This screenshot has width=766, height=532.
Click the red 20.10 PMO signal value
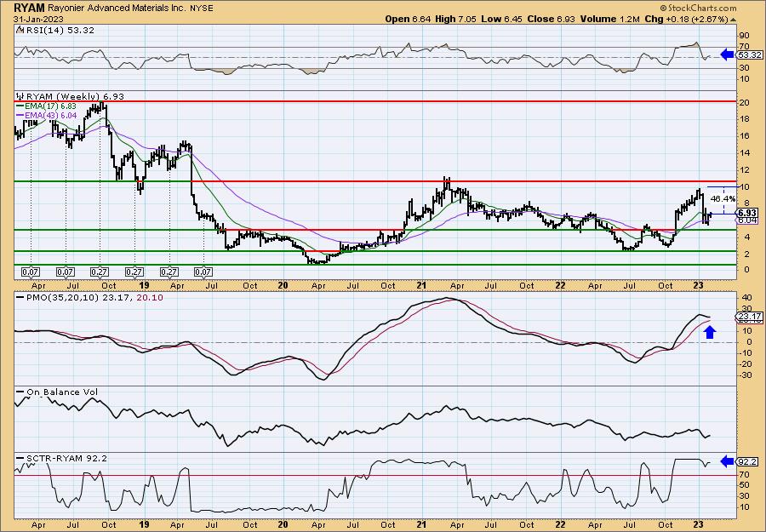[151, 297]
